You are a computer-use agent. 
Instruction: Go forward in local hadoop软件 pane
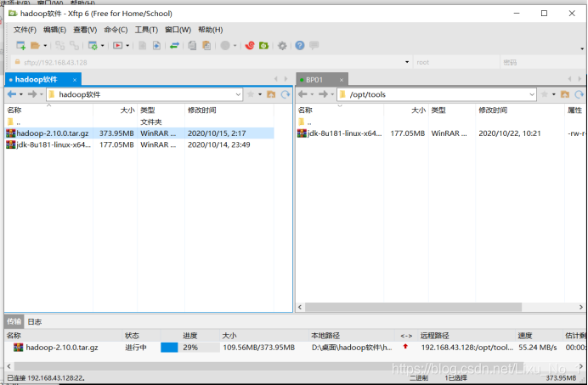32,94
